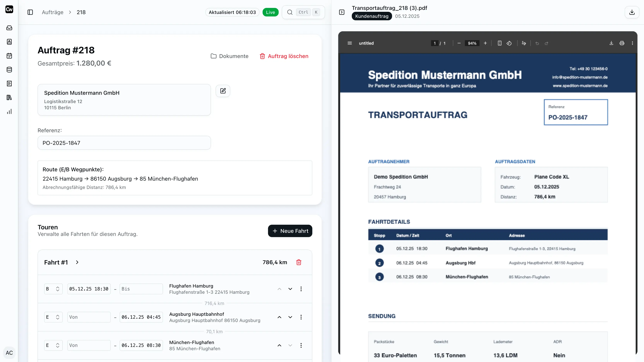The height and width of the screenshot is (362, 644).
Task: Toggle the sidebar panel visibility
Action: (x=30, y=12)
